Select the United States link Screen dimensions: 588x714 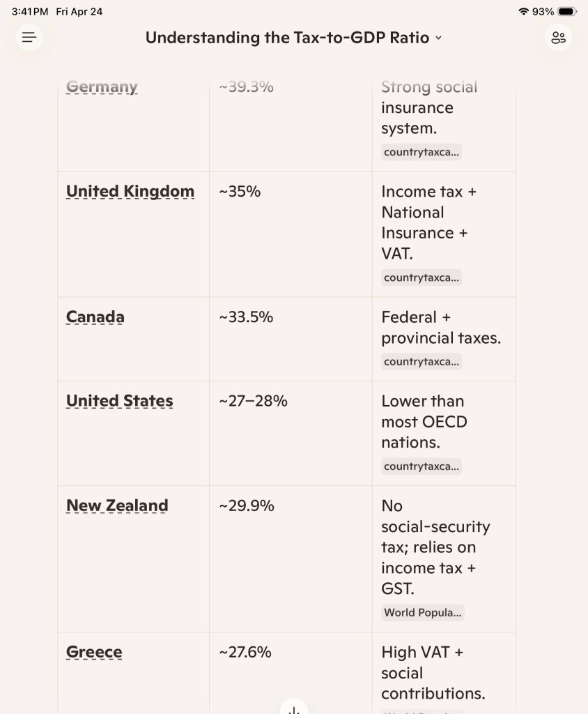click(120, 401)
